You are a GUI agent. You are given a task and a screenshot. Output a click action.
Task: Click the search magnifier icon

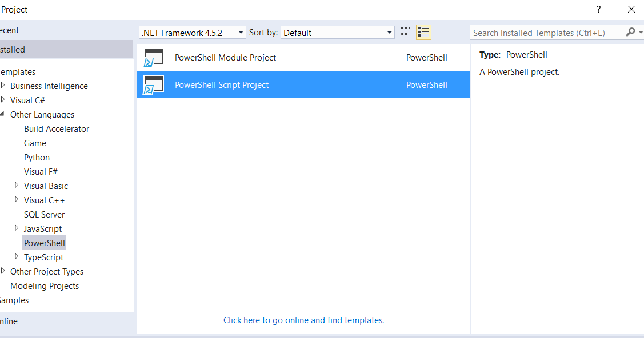pyautogui.click(x=631, y=33)
